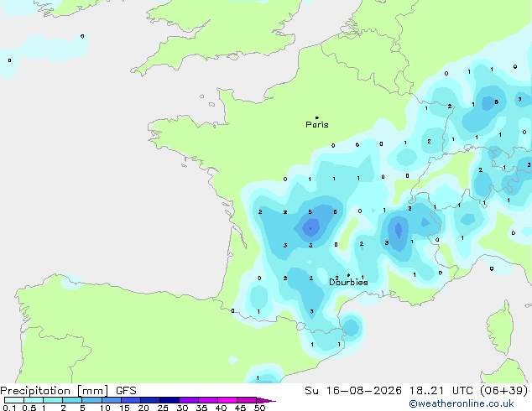This screenshot has width=532, height=411.
Task: Click the Paris city label
Action: click(x=317, y=125)
